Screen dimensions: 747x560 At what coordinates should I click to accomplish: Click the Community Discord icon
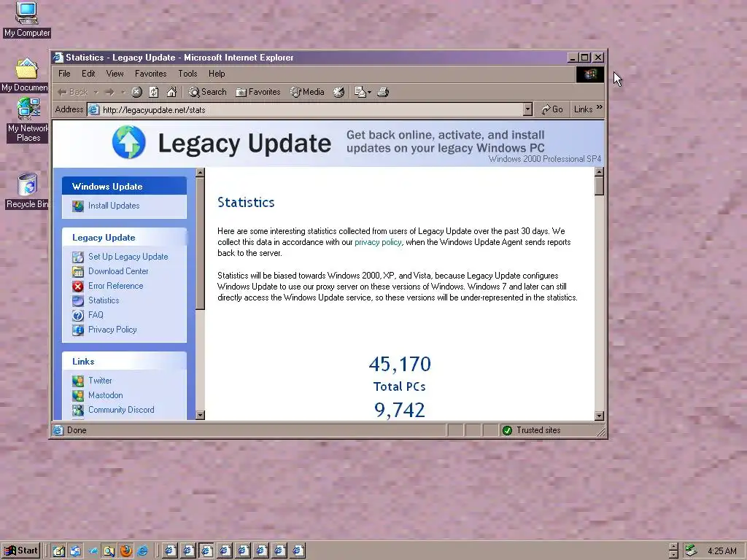[x=77, y=410]
